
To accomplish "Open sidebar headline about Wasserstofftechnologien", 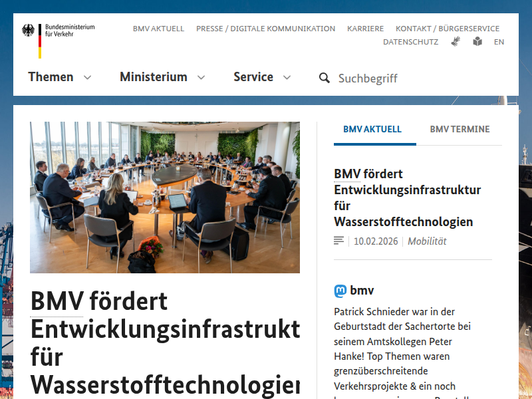I will [407, 198].
